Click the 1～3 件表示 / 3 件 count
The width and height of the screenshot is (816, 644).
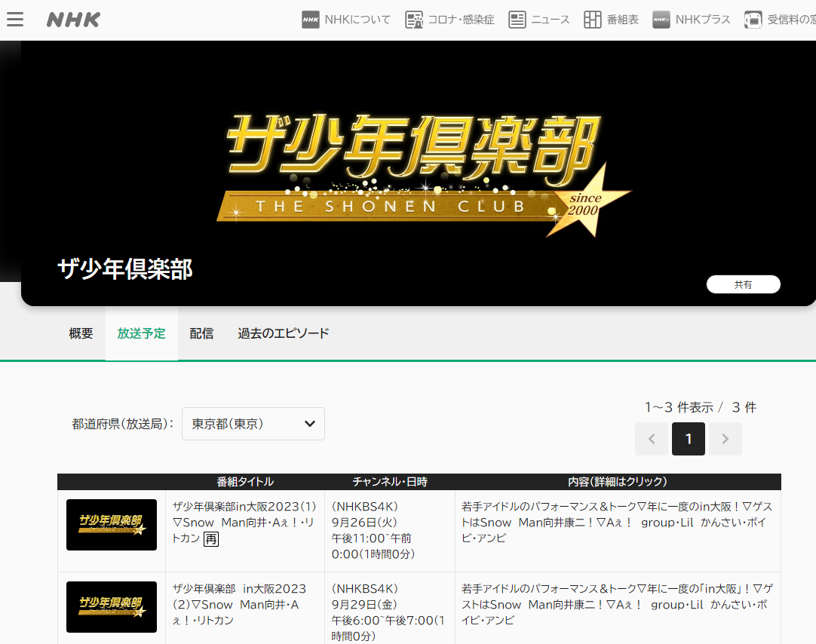tap(701, 407)
